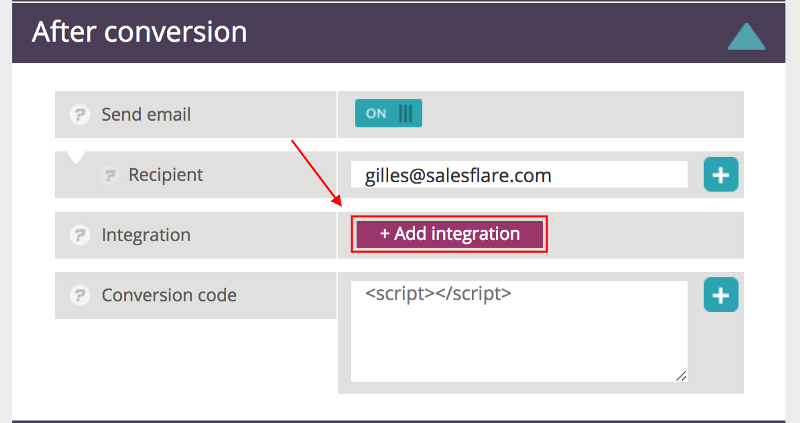The height and width of the screenshot is (423, 800).
Task: Focus the recipient email field
Action: 519,175
